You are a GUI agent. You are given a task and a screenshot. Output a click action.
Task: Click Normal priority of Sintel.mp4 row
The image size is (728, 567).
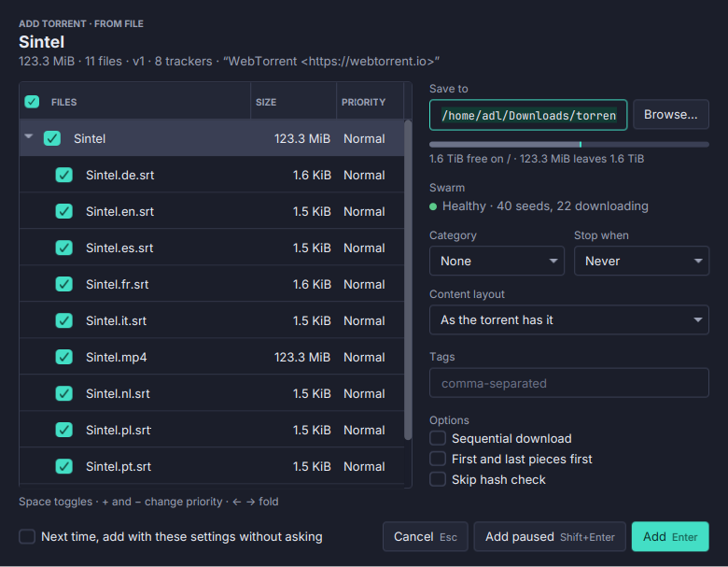coord(364,357)
